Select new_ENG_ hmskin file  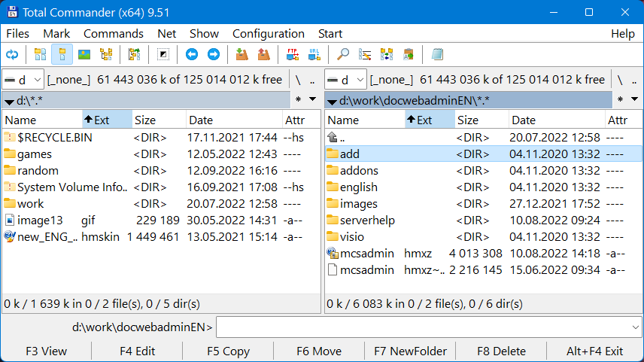click(x=161, y=236)
